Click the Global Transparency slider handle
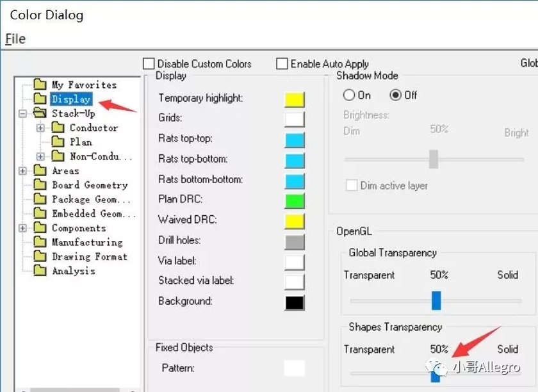Screen dimensions: 538x392 (x=436, y=300)
